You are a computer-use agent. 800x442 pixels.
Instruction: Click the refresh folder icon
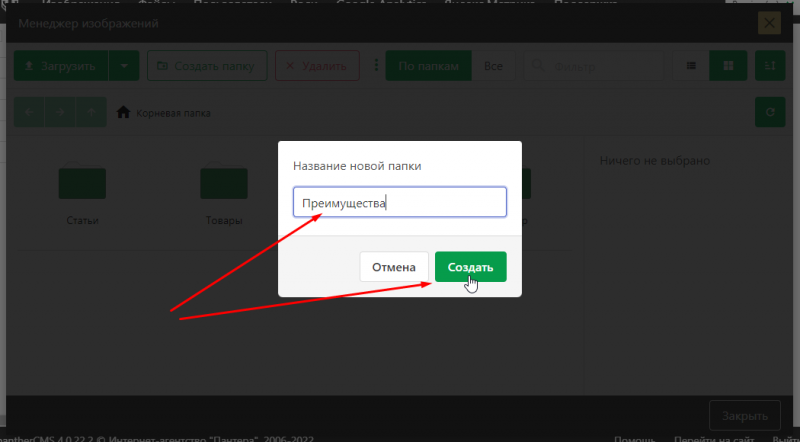click(769, 112)
